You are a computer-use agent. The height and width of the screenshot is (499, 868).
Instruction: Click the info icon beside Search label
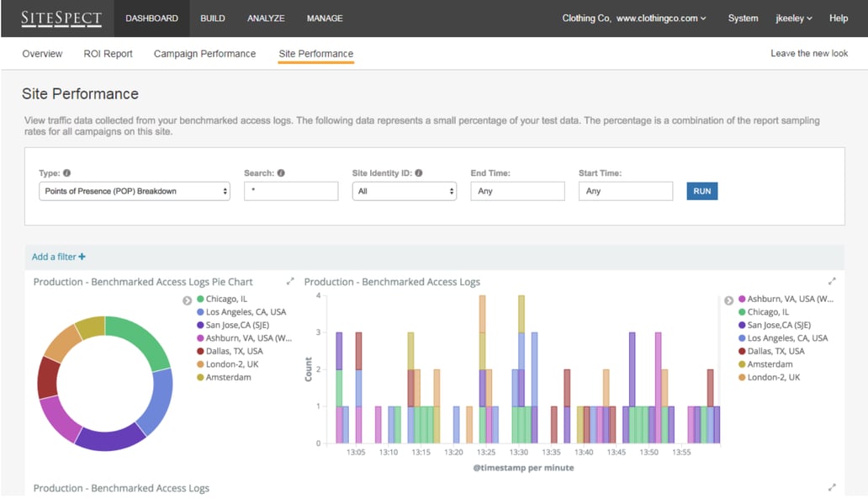[x=281, y=173]
